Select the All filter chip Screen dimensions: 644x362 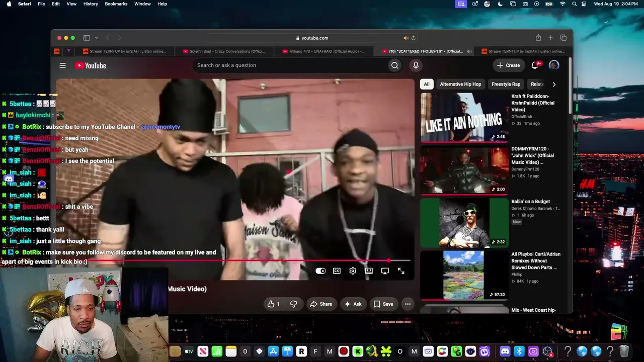(427, 84)
